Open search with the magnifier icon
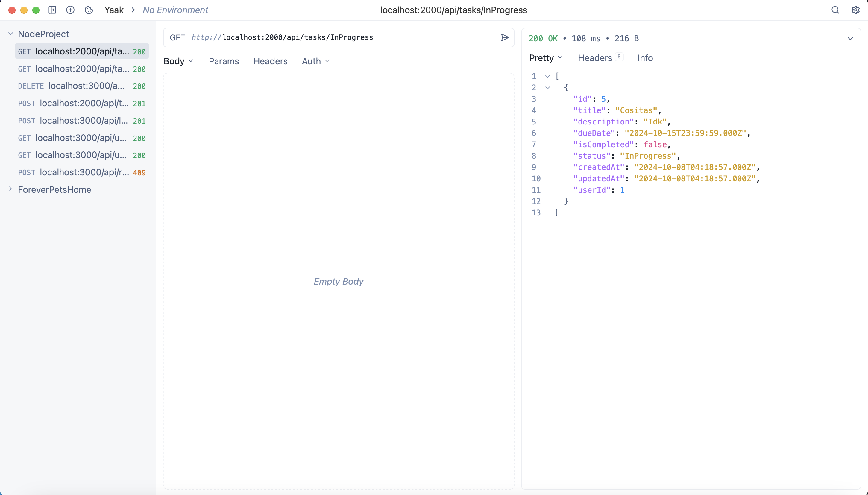 pos(835,10)
